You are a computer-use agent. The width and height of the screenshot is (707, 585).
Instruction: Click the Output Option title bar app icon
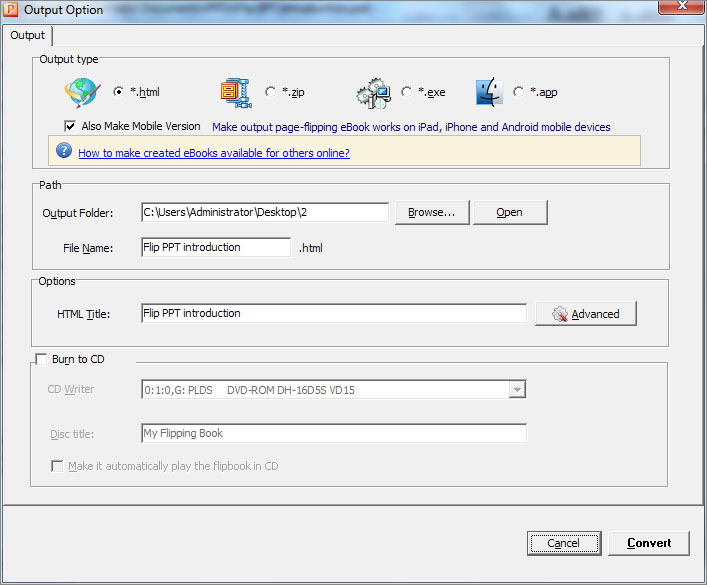coord(11,9)
